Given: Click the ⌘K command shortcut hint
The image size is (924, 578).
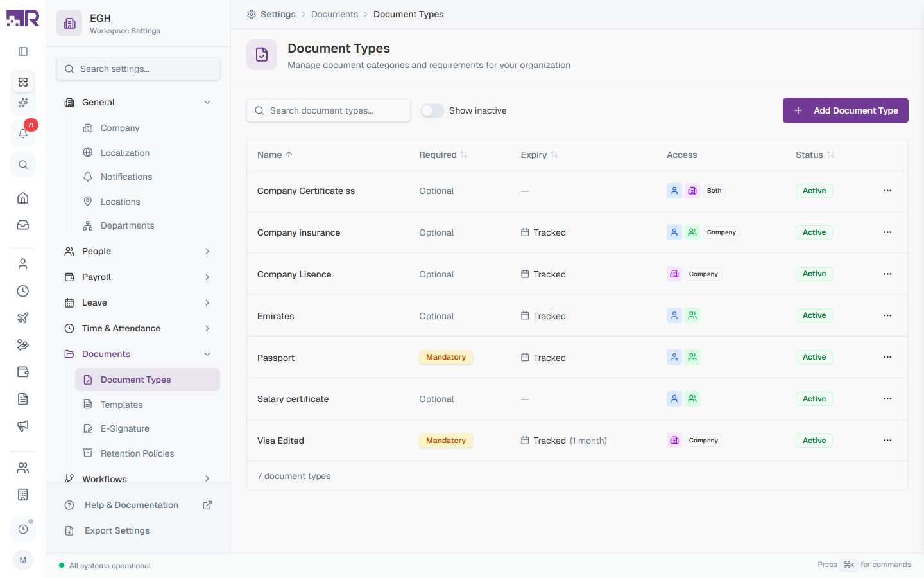Looking at the screenshot, I should click(x=849, y=565).
